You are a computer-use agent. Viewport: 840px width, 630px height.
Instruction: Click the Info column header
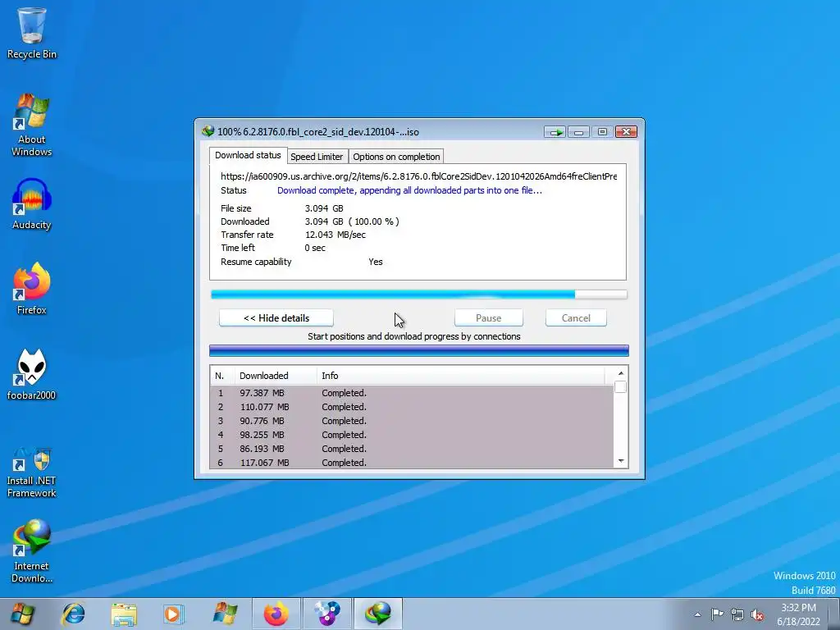(x=461, y=376)
